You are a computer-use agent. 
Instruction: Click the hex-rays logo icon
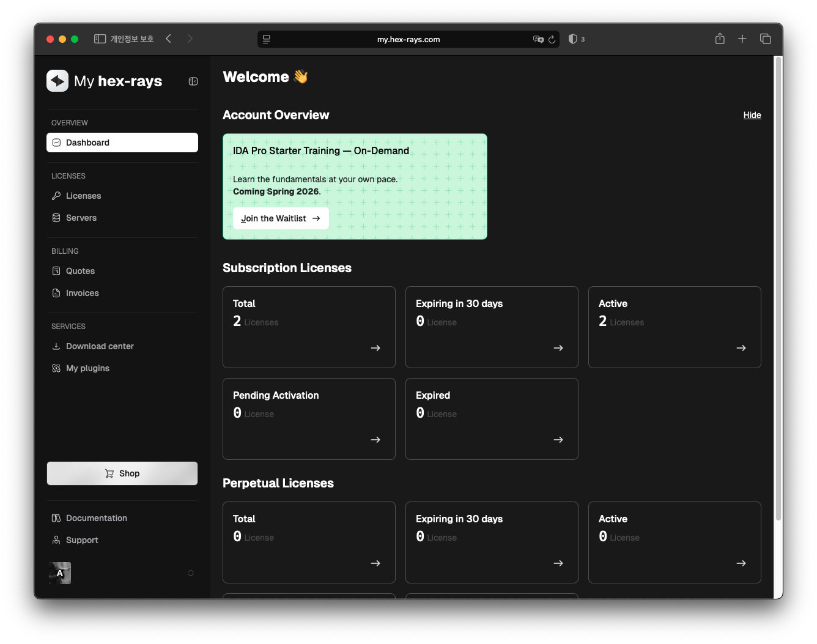(x=57, y=81)
